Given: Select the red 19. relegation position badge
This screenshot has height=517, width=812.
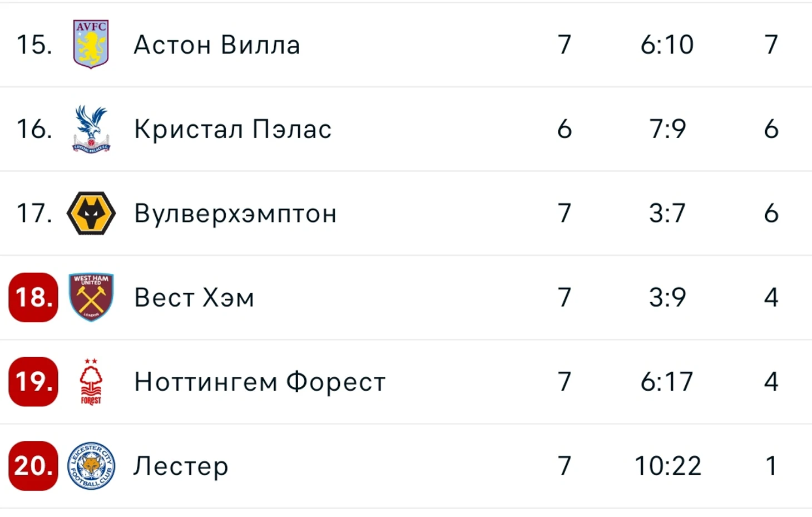Looking at the screenshot, I should pos(33,382).
